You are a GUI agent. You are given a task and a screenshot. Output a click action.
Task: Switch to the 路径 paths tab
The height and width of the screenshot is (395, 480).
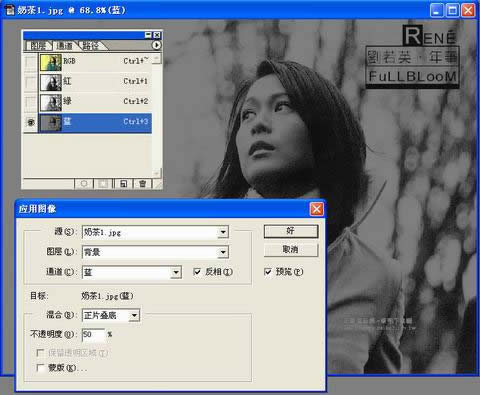coord(91,46)
